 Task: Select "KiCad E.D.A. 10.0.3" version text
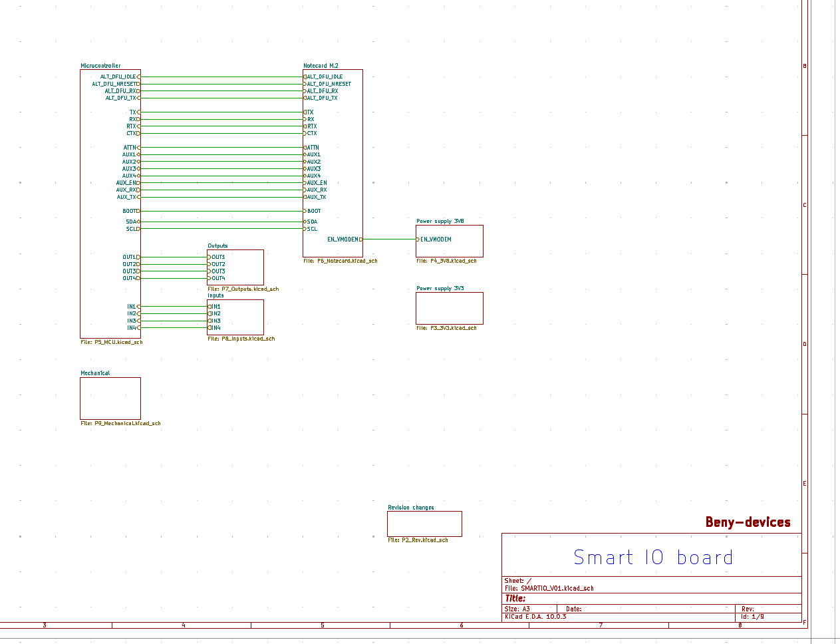(536, 617)
